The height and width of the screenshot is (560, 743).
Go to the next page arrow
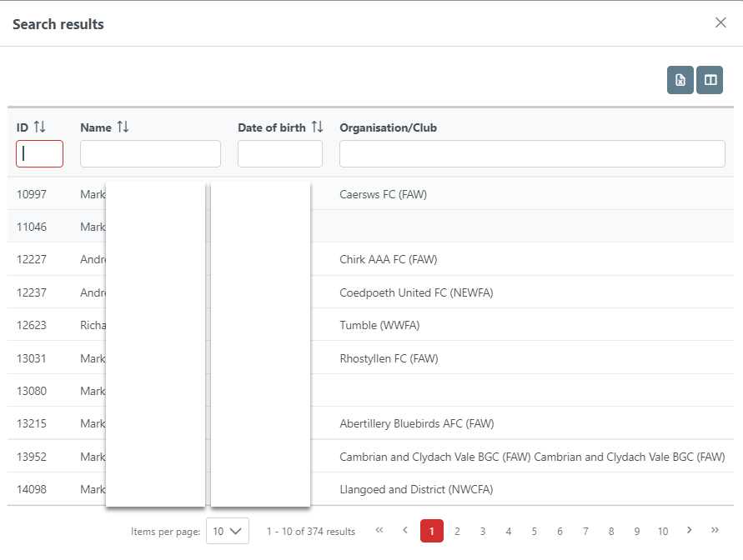pos(689,530)
